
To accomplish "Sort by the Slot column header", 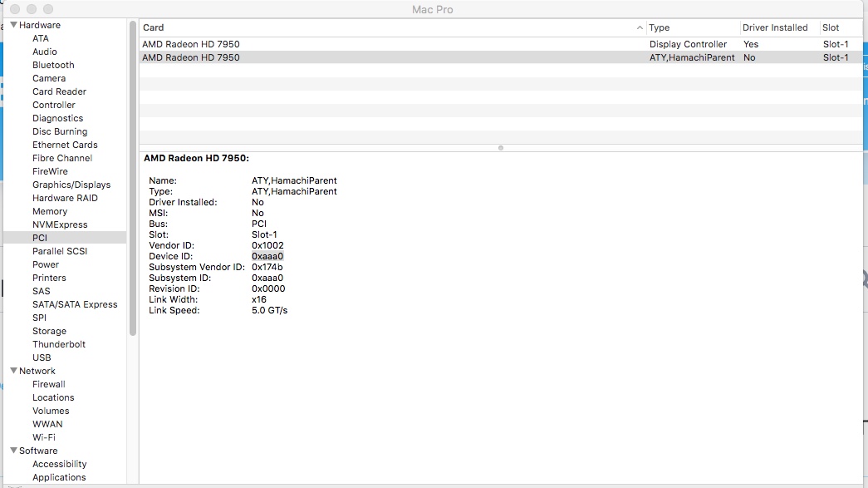I will tap(831, 27).
